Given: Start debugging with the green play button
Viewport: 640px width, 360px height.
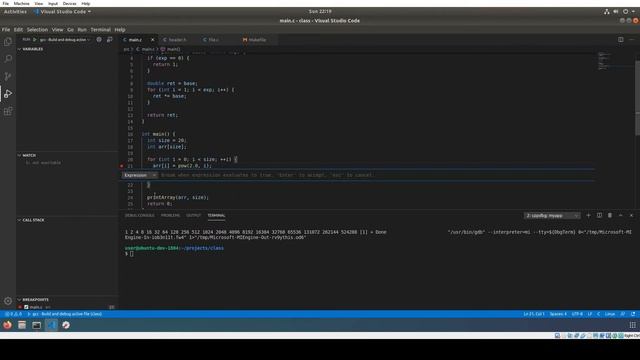Looking at the screenshot, I should click(35, 40).
